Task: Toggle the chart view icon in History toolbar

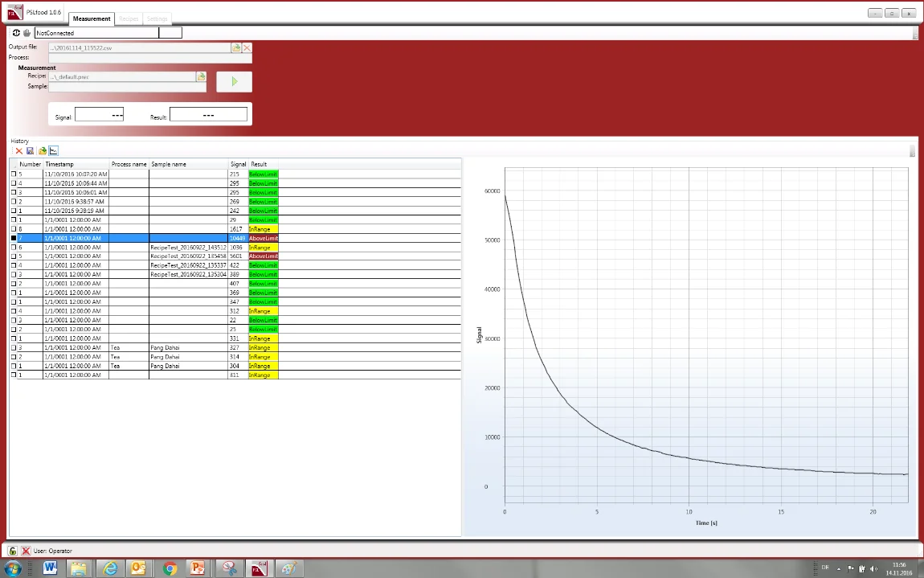Action: [x=54, y=151]
